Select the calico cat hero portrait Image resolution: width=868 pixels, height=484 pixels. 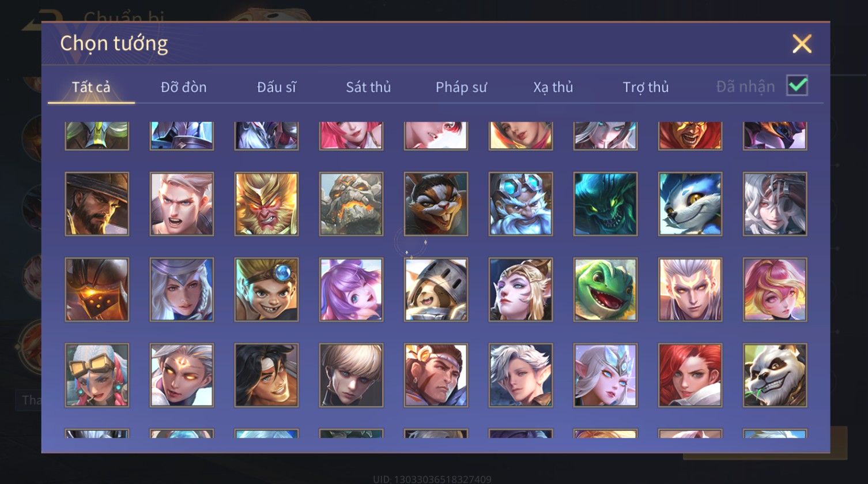click(x=436, y=204)
